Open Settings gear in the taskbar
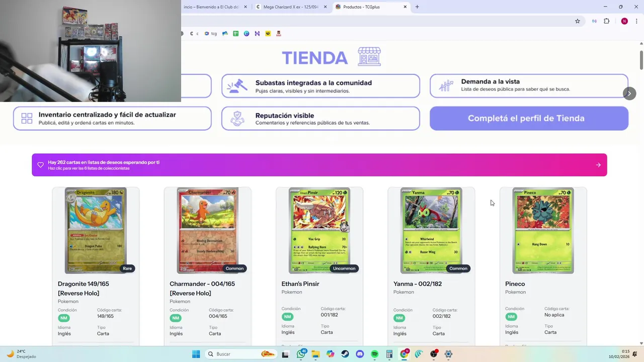 click(x=448, y=354)
